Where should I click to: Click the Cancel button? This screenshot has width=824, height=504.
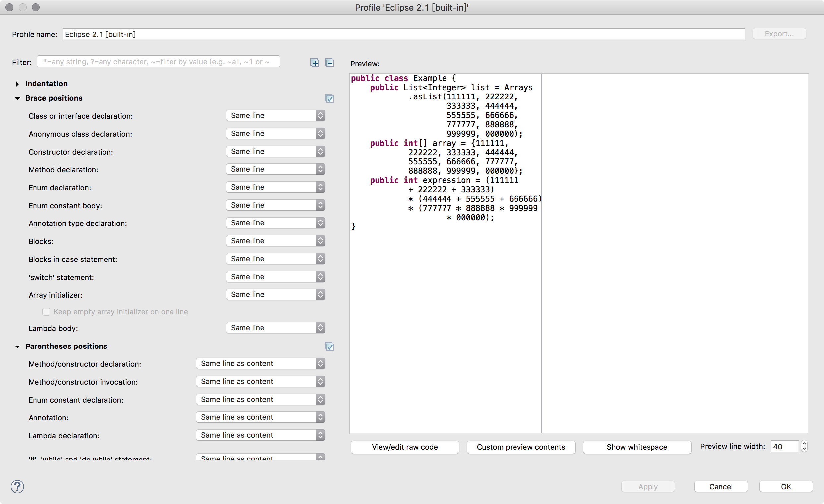721,487
